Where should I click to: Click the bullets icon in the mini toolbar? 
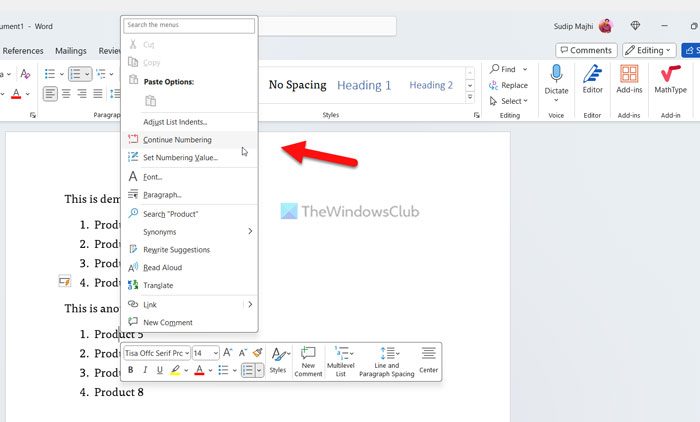tap(223, 370)
